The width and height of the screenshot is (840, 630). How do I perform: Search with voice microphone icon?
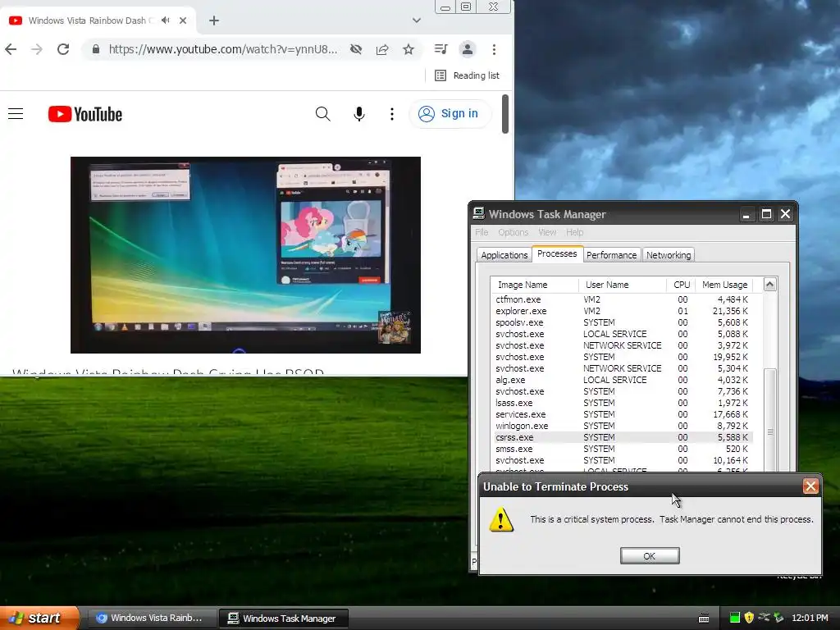point(359,113)
